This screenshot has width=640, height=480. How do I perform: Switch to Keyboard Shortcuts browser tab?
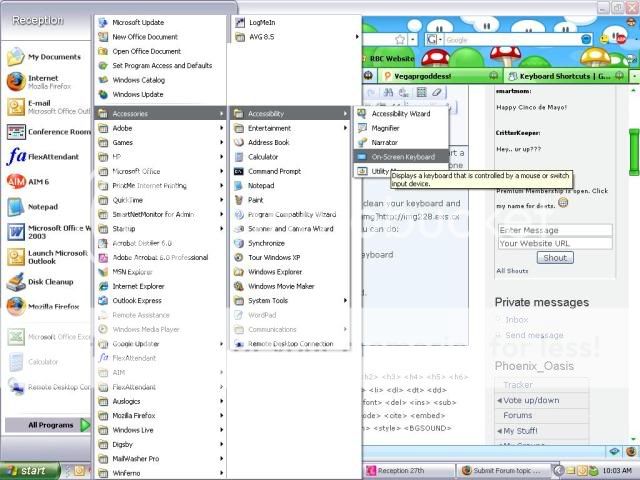tap(565, 76)
